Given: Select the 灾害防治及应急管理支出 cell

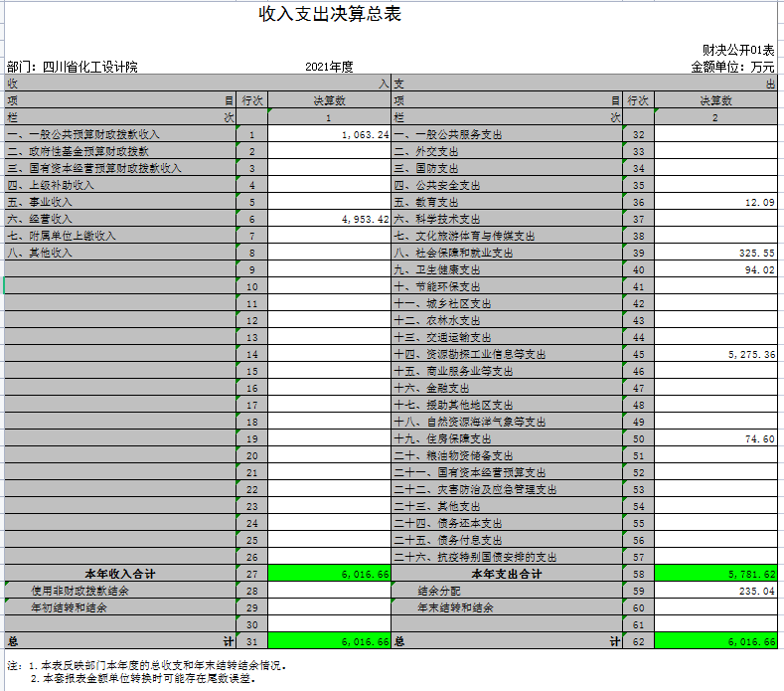Looking at the screenshot, I should (x=507, y=489).
